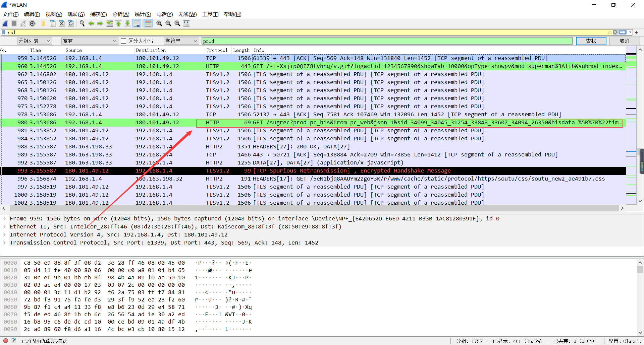644x345 pixels.
Task: Zoom in the packet text
Action: [x=159, y=23]
